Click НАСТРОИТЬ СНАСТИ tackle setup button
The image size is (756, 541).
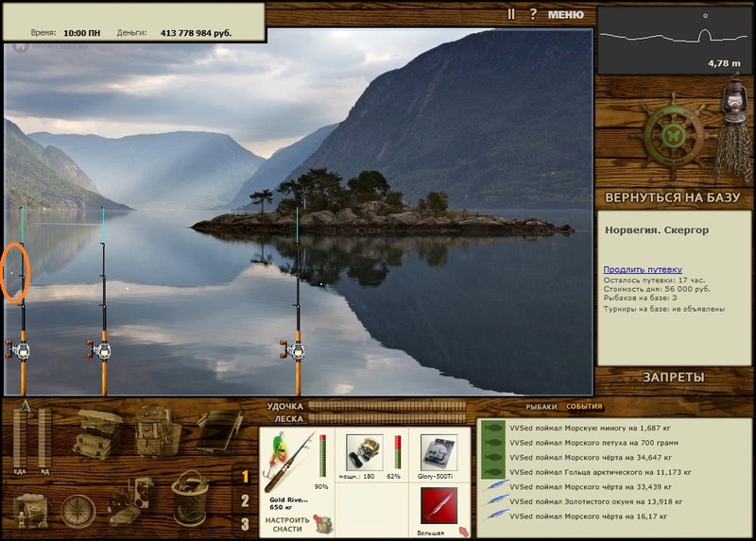[287, 525]
